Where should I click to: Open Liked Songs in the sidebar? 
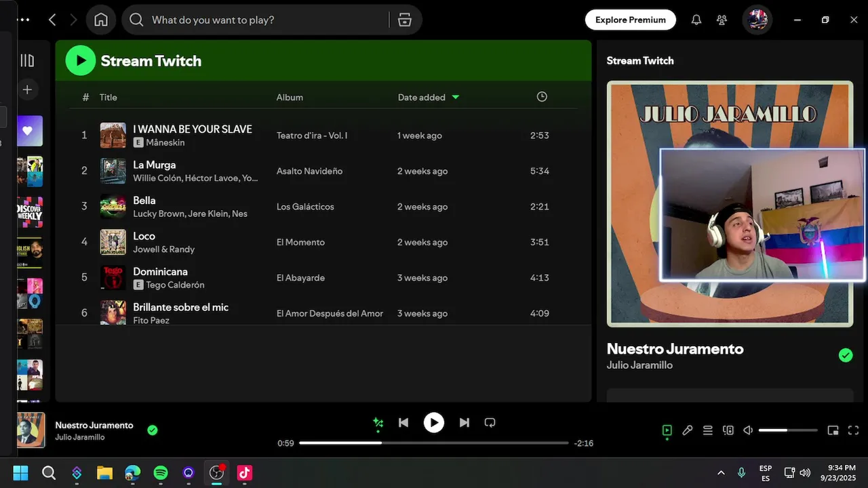[30, 131]
